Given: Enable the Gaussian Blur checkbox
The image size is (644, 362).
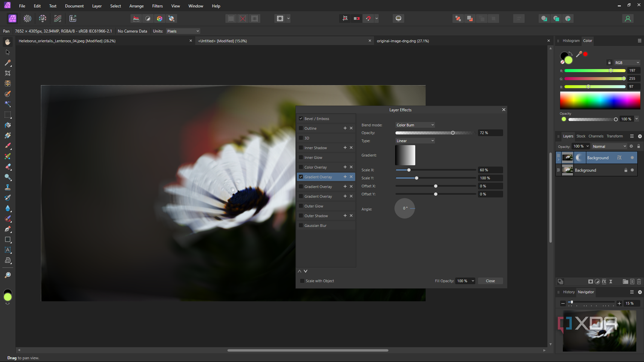Looking at the screenshot, I should coord(301,225).
